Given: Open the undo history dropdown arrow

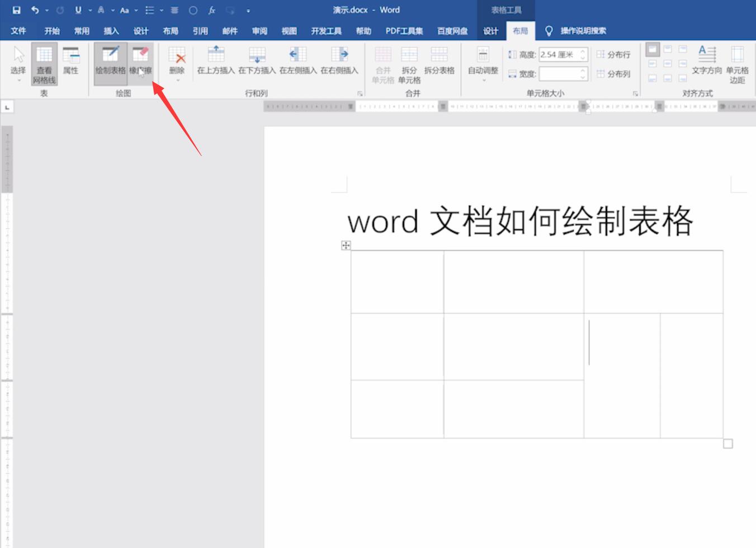Looking at the screenshot, I should 47,11.
